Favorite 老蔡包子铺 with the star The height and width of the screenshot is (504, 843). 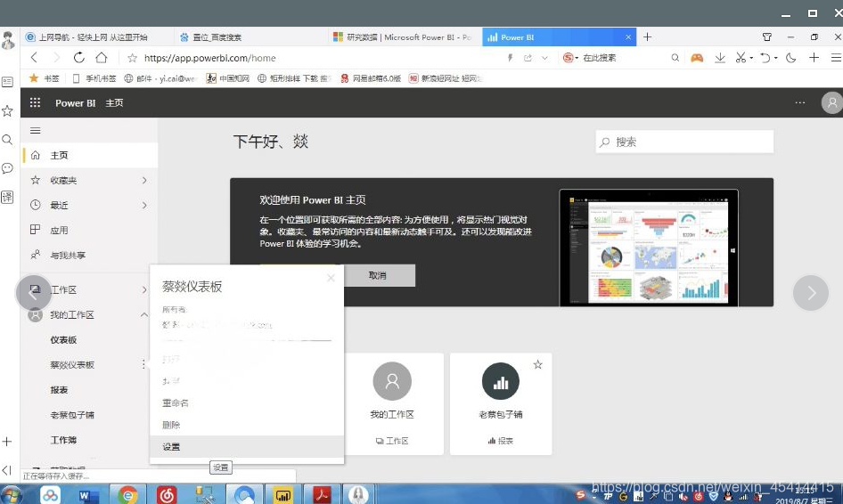tap(537, 365)
